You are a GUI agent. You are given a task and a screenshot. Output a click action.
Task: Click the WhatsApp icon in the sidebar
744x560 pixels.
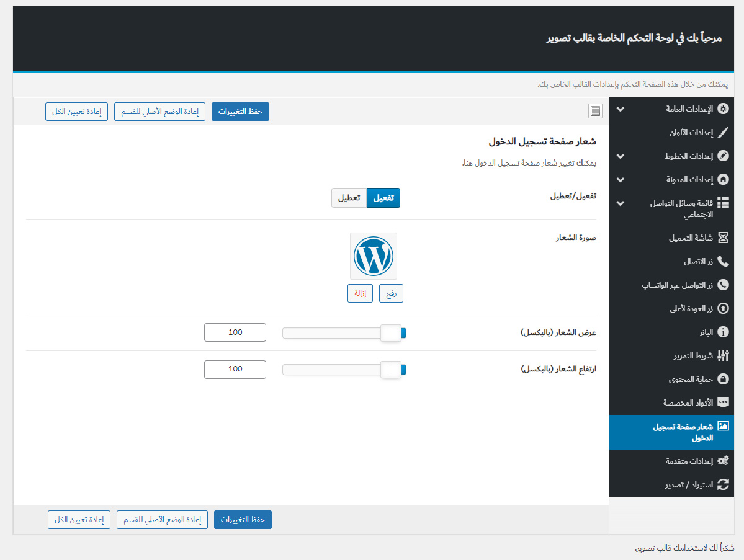[723, 285]
